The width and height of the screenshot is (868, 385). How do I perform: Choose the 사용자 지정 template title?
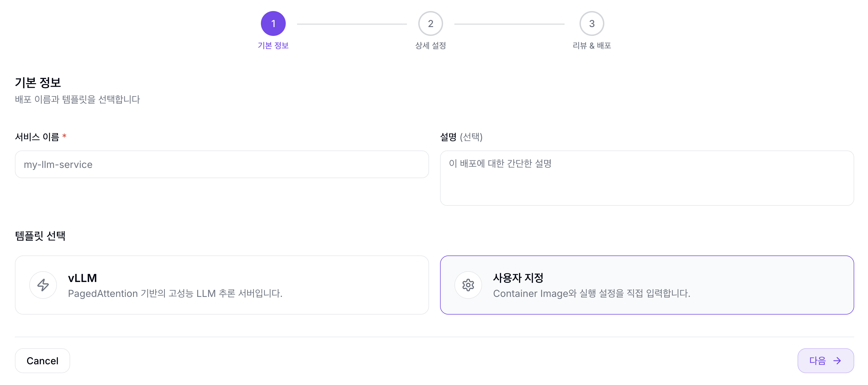pos(518,278)
